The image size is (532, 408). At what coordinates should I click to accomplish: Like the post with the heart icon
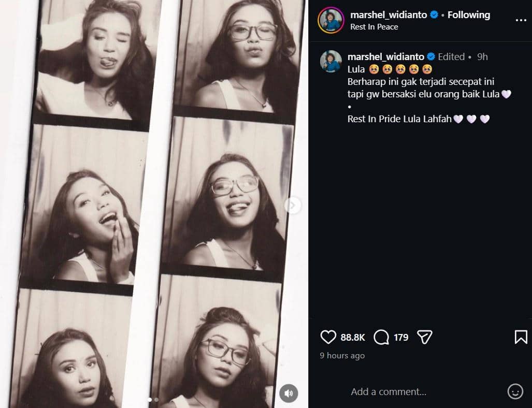tap(328, 337)
